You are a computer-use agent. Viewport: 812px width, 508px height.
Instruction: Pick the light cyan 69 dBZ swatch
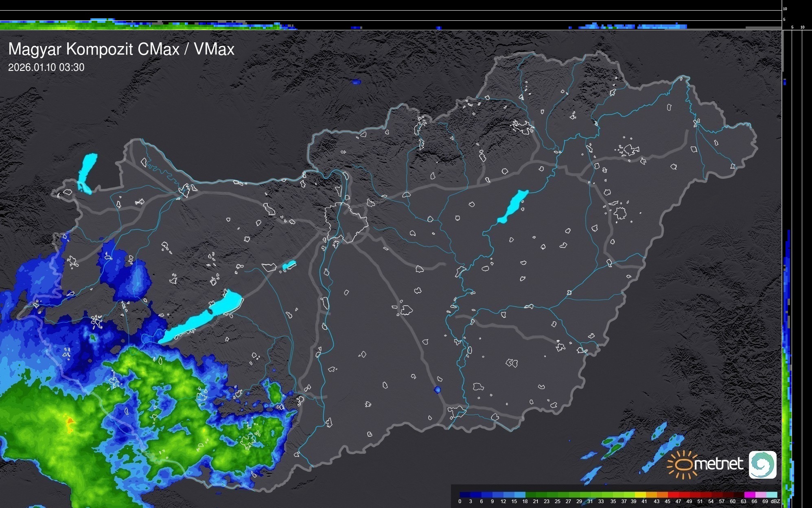click(771, 495)
